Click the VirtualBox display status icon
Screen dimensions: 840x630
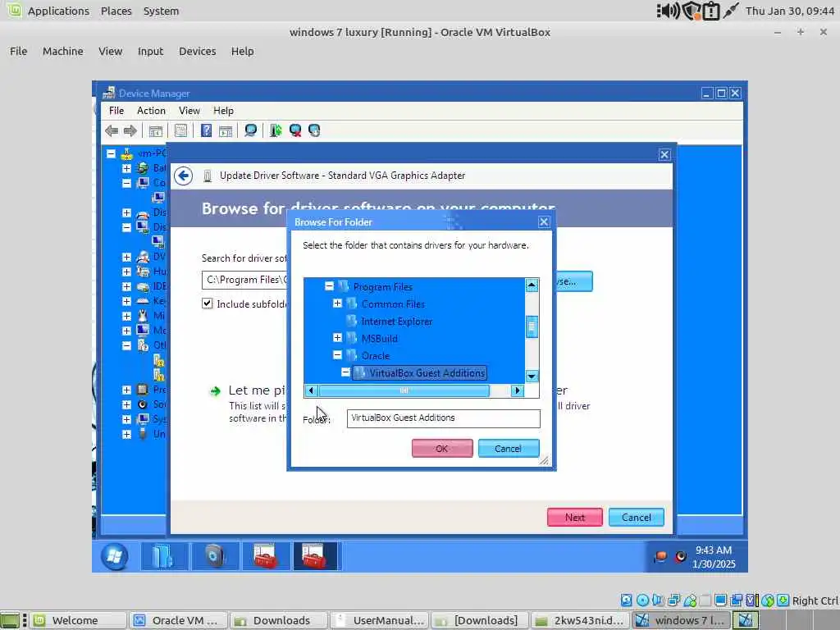click(721, 600)
